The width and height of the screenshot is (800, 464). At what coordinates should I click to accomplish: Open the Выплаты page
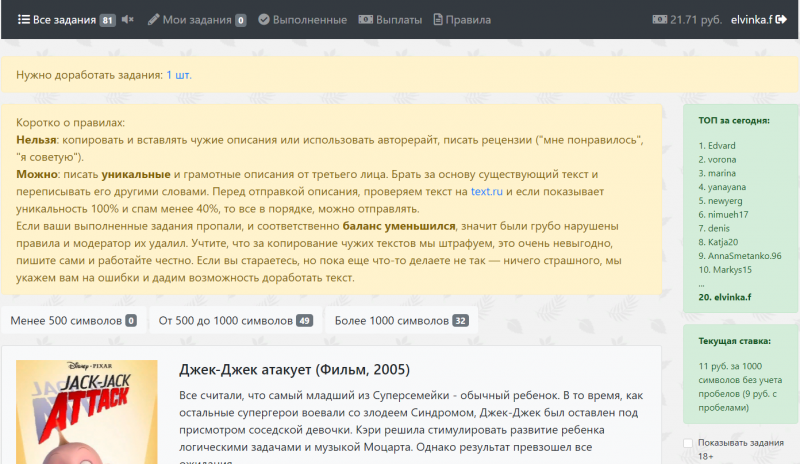coord(399,20)
